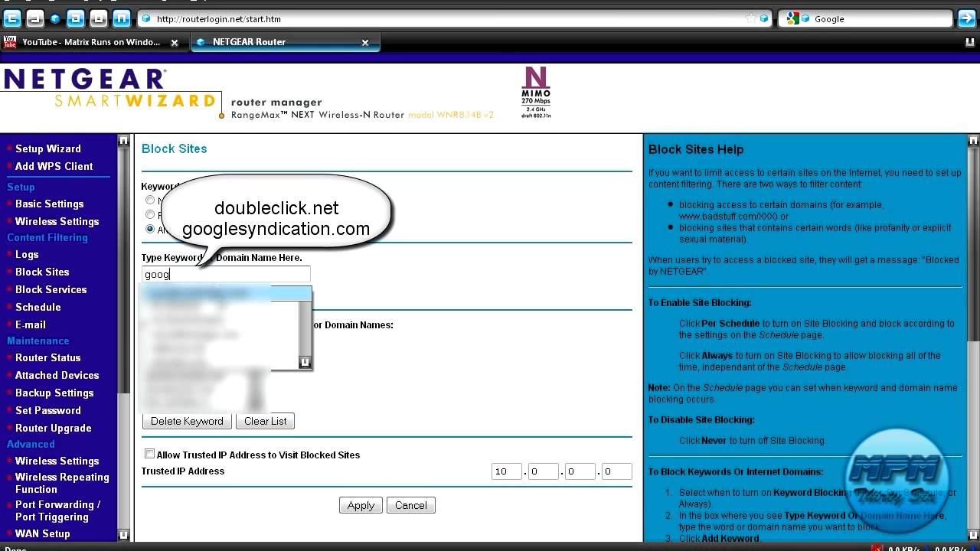Select the Per Schedule keyword blocking radio button
This screenshot has width=980, height=551.
coord(150,215)
